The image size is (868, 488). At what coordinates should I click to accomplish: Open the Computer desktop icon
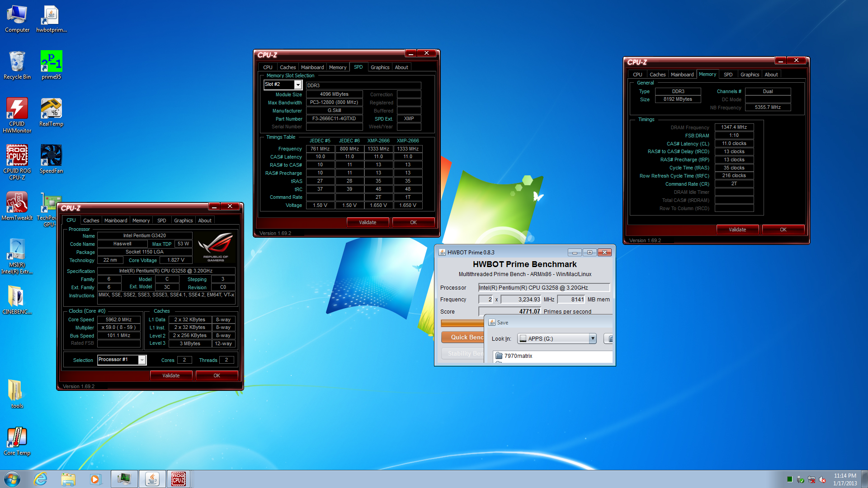(x=17, y=19)
